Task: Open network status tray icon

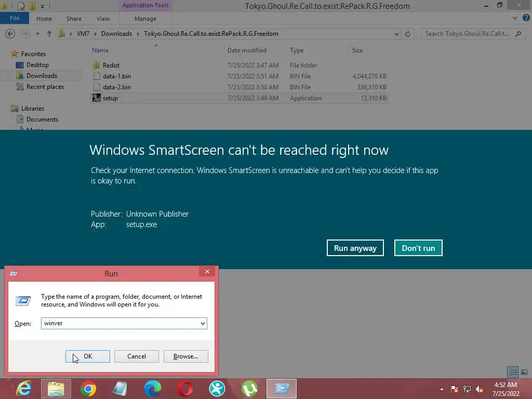Action: pyautogui.click(x=467, y=389)
